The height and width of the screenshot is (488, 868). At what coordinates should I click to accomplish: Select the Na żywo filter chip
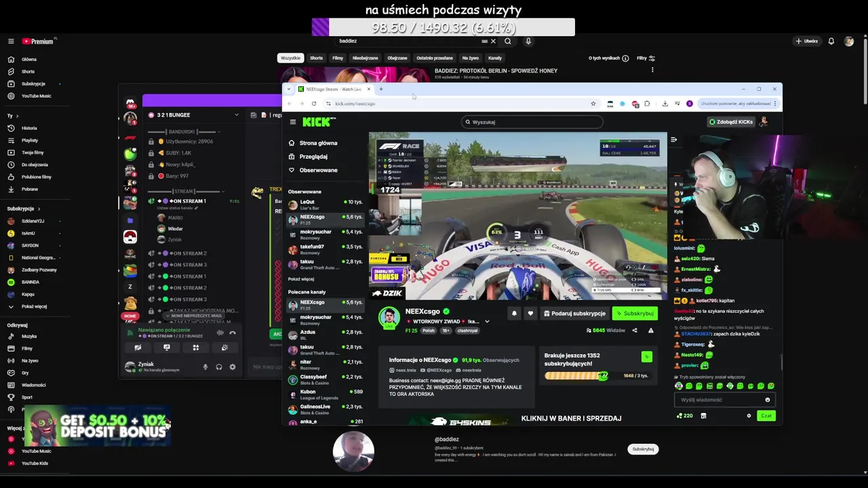[470, 58]
